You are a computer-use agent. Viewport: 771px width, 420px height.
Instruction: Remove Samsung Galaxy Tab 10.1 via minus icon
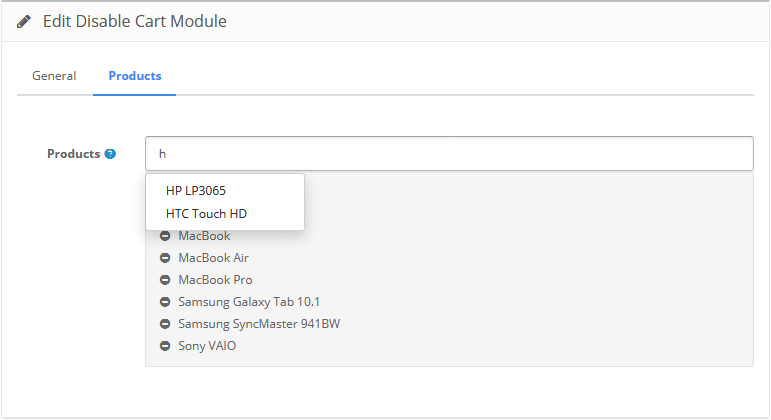click(x=165, y=302)
